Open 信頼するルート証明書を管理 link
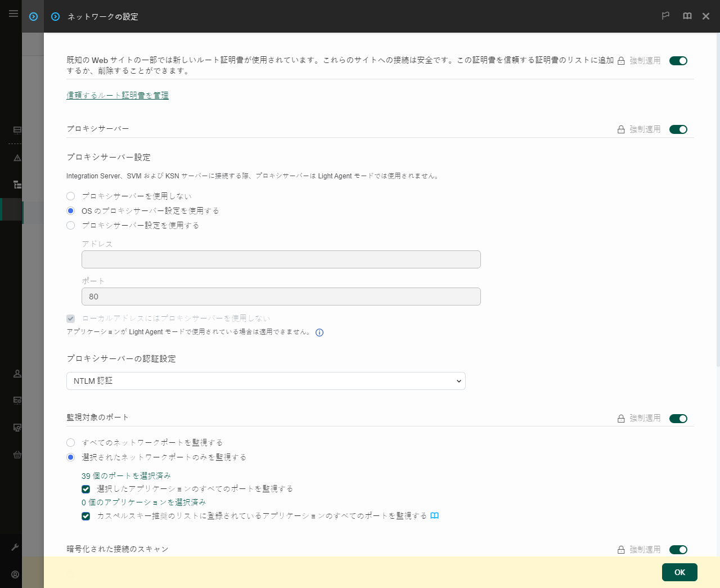This screenshot has height=588, width=720. coord(117,95)
